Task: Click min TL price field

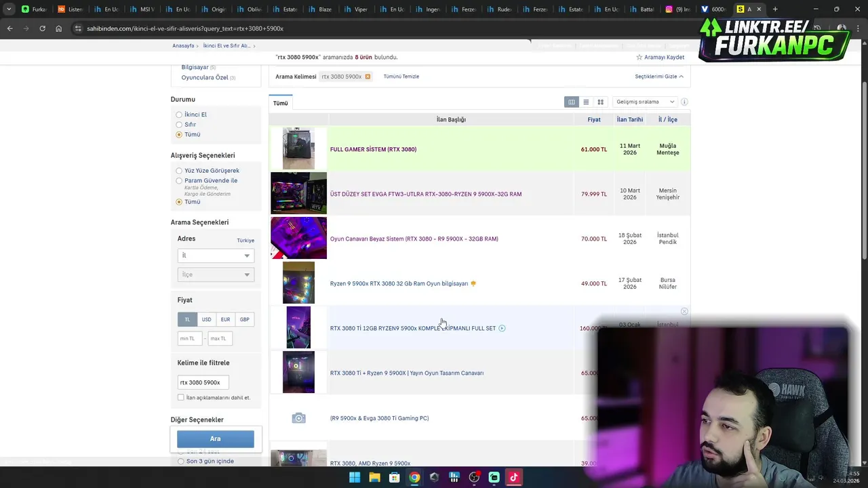Action: click(190, 338)
